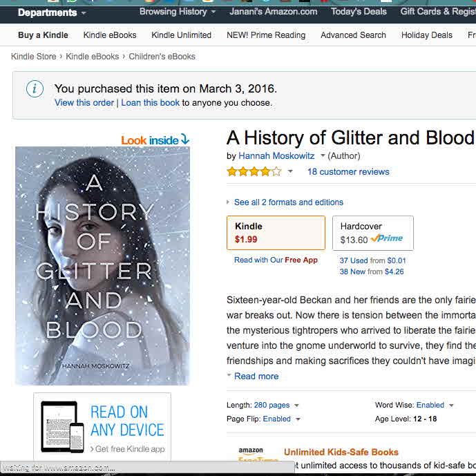Click the Prime logo on Hardcover option
Viewport: 476px width, 476px height.
pyautogui.click(x=387, y=239)
